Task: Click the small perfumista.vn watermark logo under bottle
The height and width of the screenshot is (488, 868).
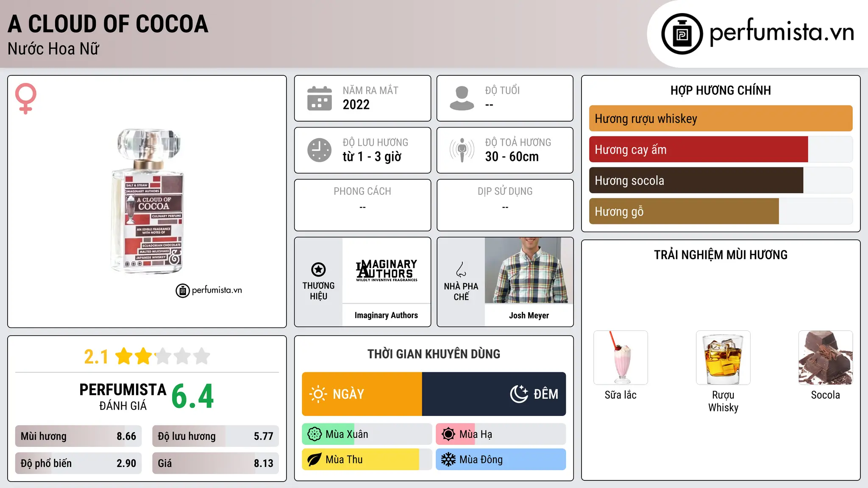Action: tap(209, 290)
